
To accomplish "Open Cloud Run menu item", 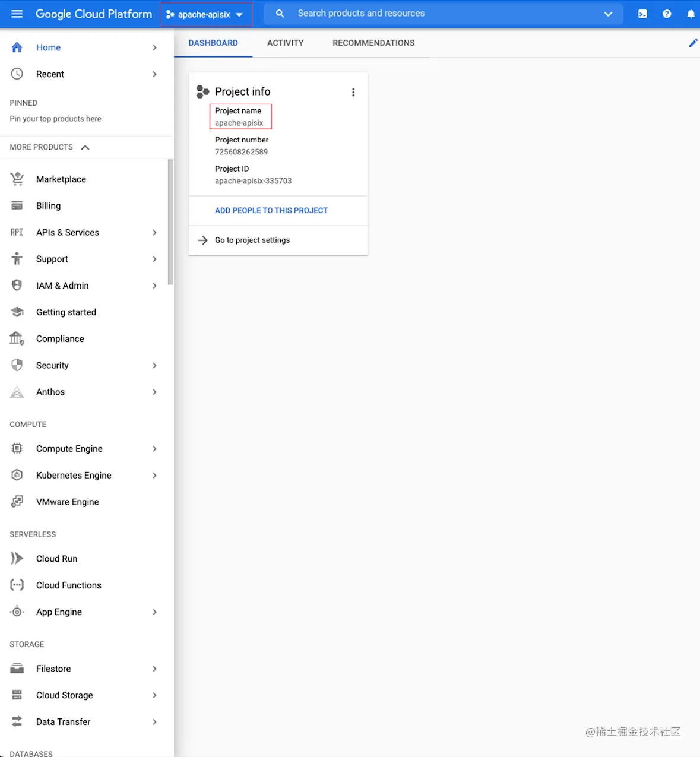I will (56, 559).
